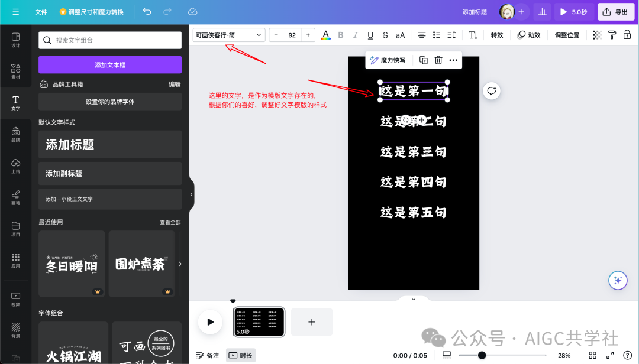The image size is (639, 364).
Task: Open the 文件 menu
Action: [x=41, y=12]
